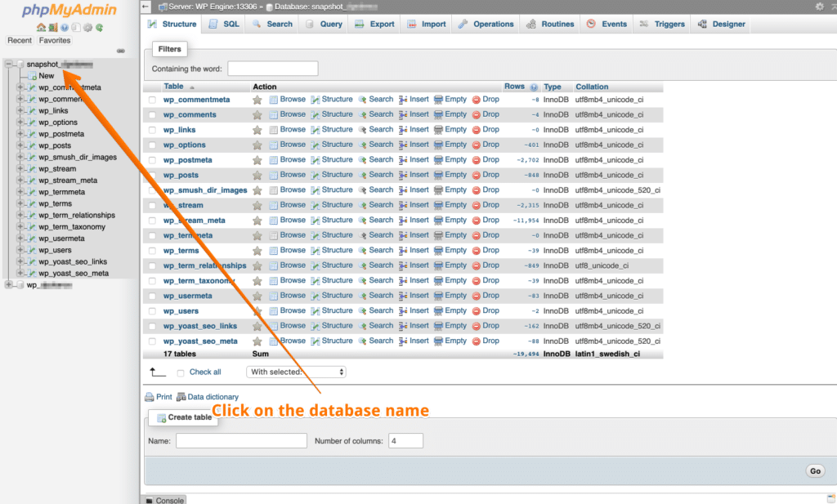The width and height of the screenshot is (837, 504).
Task: Click the Go button
Action: click(814, 471)
